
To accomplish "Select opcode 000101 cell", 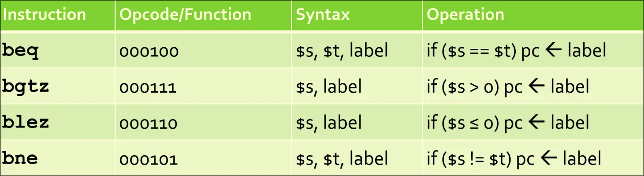I will (203, 157).
